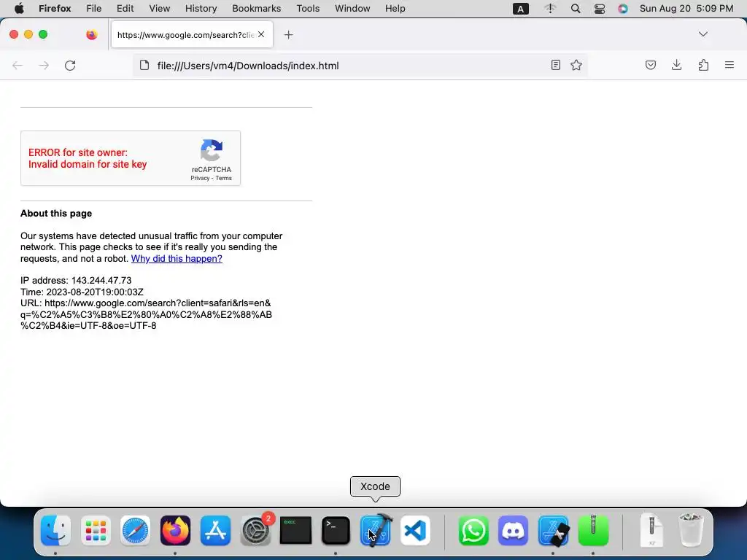Image resolution: width=747 pixels, height=560 pixels.
Task: Open the Edit menu
Action: (125, 9)
